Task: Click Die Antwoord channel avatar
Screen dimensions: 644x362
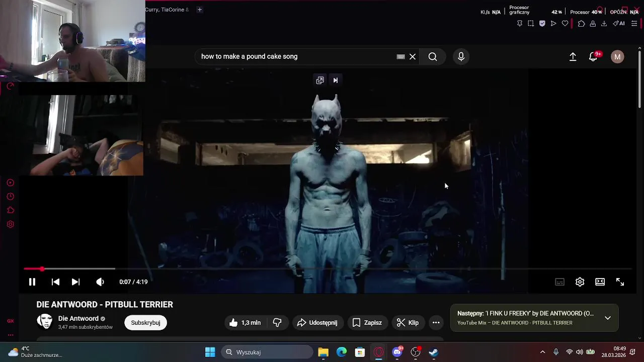Action: [x=45, y=322]
